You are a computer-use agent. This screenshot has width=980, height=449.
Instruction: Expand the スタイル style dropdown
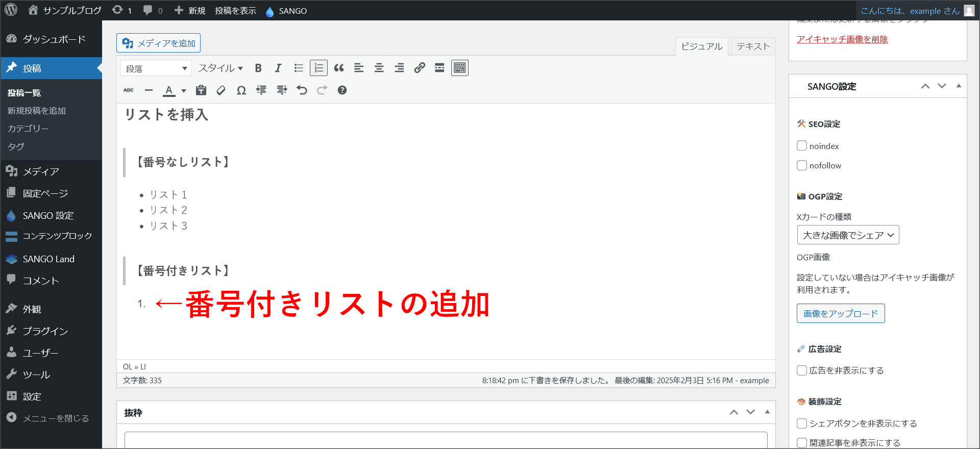click(x=220, y=68)
